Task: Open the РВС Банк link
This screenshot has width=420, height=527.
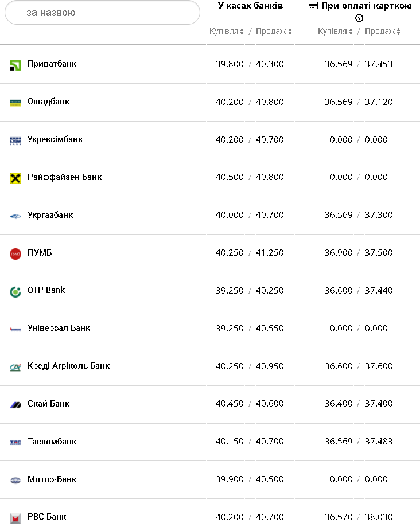Action: coord(47,517)
